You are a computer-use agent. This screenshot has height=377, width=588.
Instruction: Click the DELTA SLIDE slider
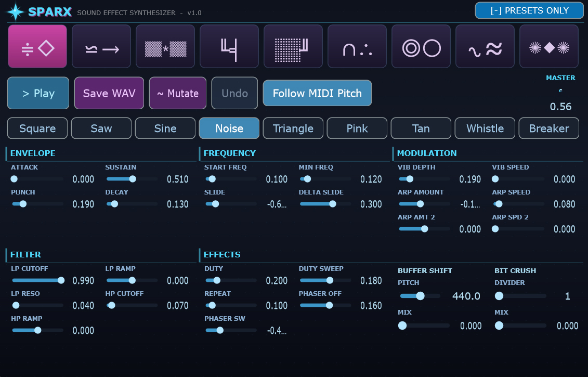(x=325, y=204)
